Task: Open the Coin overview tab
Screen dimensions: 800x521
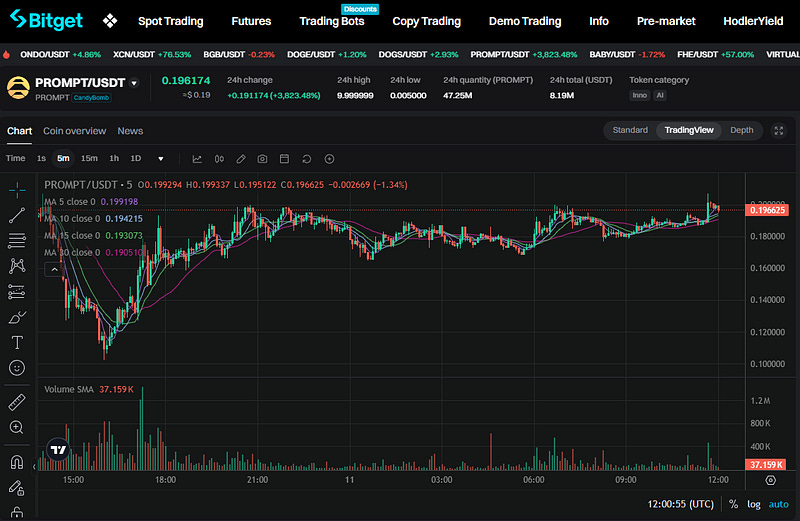Action: point(74,131)
